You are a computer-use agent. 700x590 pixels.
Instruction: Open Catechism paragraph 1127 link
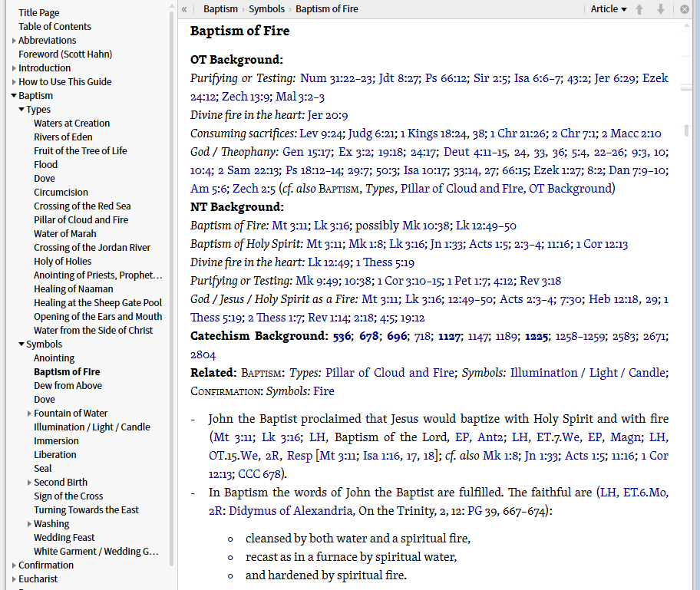[450, 336]
